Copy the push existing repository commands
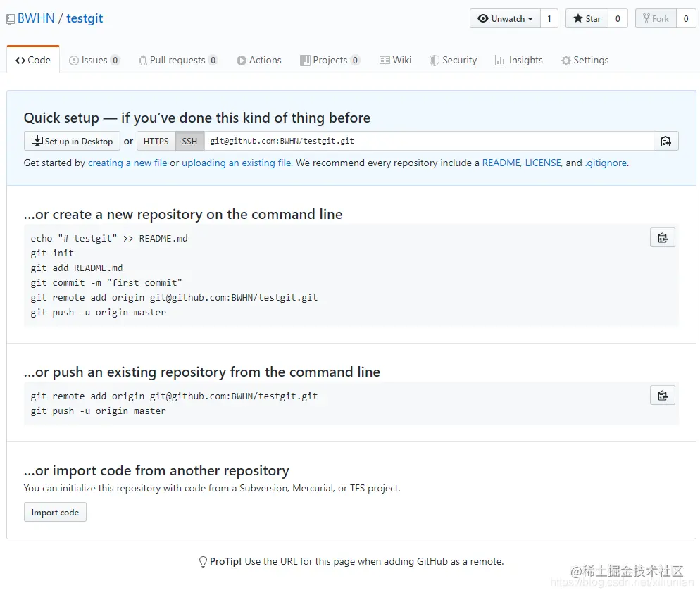This screenshot has height=595, width=700. (662, 396)
